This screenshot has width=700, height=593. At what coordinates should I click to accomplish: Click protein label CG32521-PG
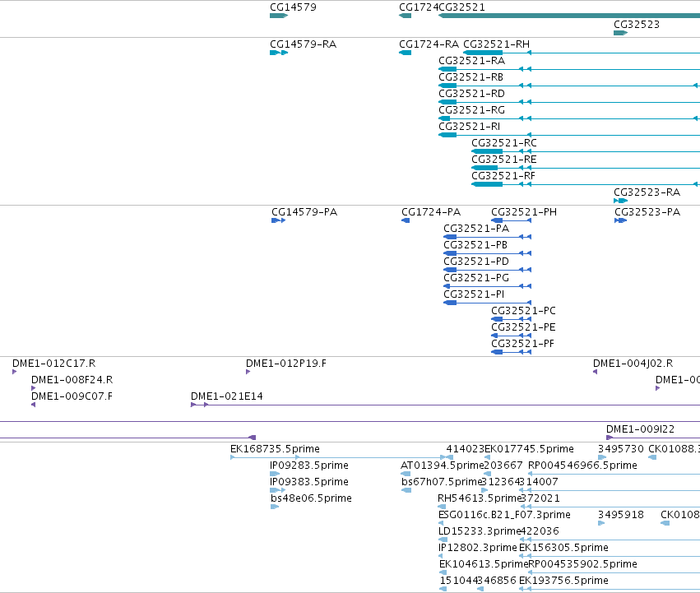[476, 278]
